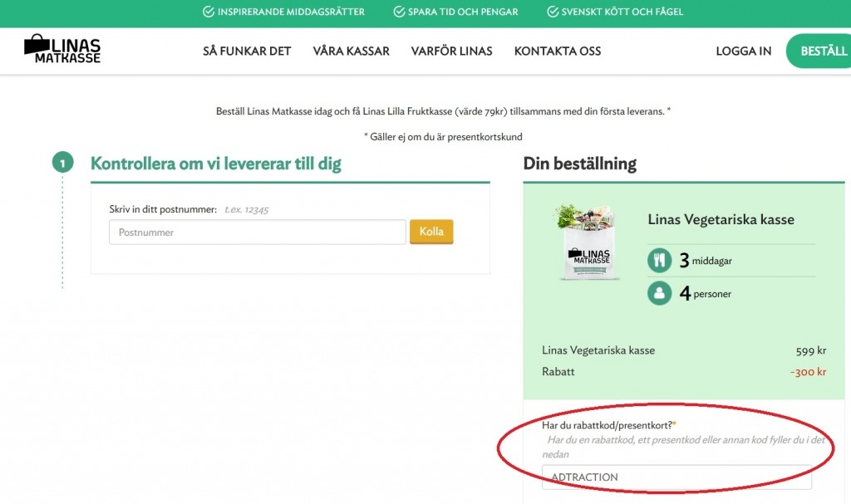
Task: Click the fork and knife middagar icon
Action: [x=659, y=261]
